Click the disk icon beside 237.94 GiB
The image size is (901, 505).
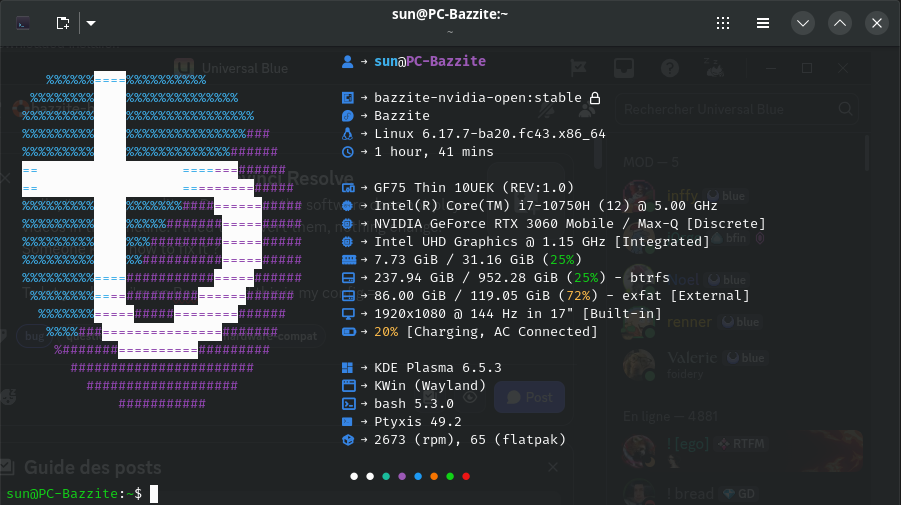tap(348, 277)
